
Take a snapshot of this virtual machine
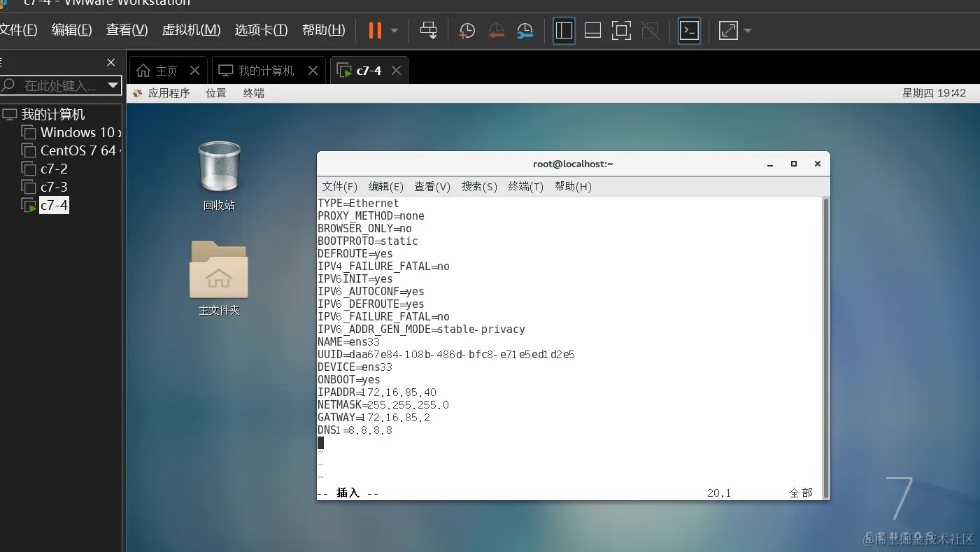click(467, 30)
